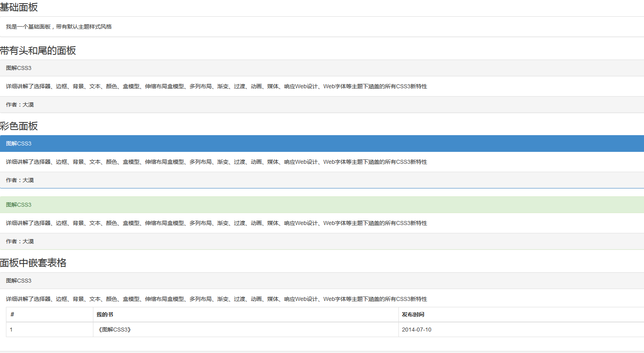Click the 基础面板 heading
Screen dimensions: 644x353
click(19, 7)
